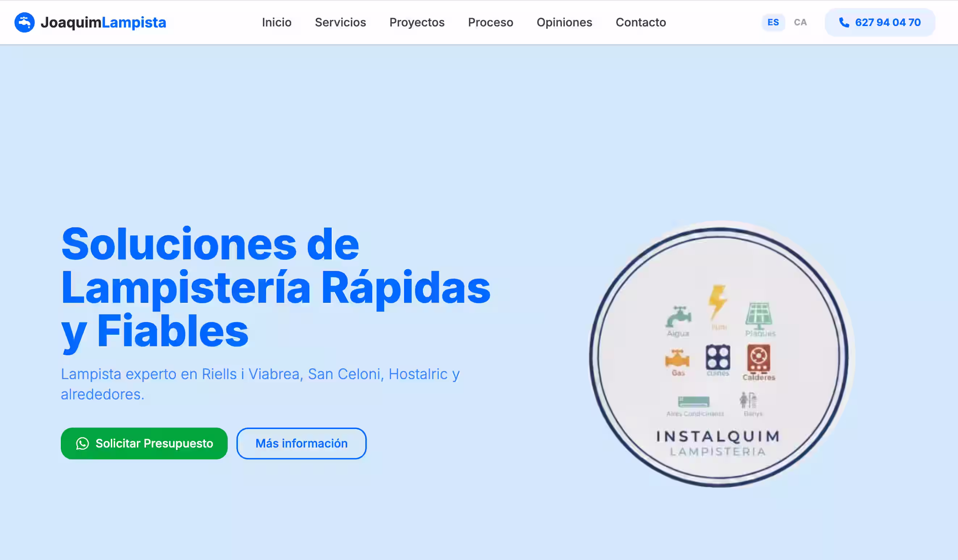The width and height of the screenshot is (958, 560).
Task: Go to the Inicio menu item
Action: click(x=276, y=22)
